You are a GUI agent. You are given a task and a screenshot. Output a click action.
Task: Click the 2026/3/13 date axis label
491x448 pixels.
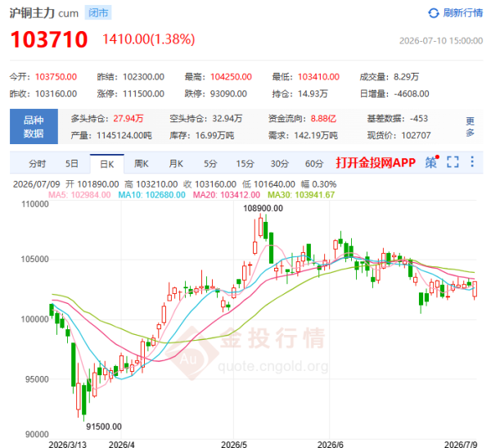(x=68, y=444)
